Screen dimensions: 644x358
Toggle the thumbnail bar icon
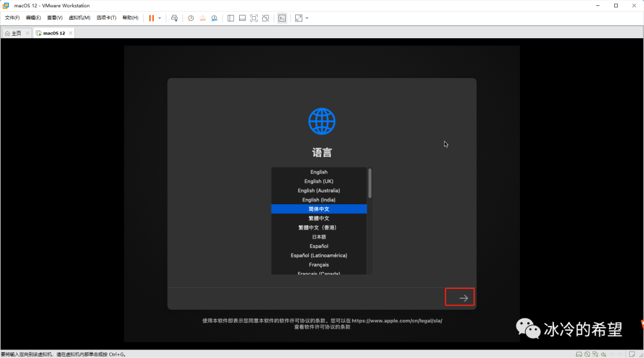(x=242, y=18)
